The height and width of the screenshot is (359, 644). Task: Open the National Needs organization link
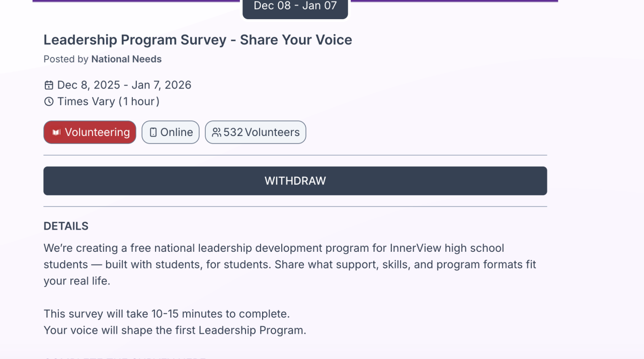(x=126, y=59)
